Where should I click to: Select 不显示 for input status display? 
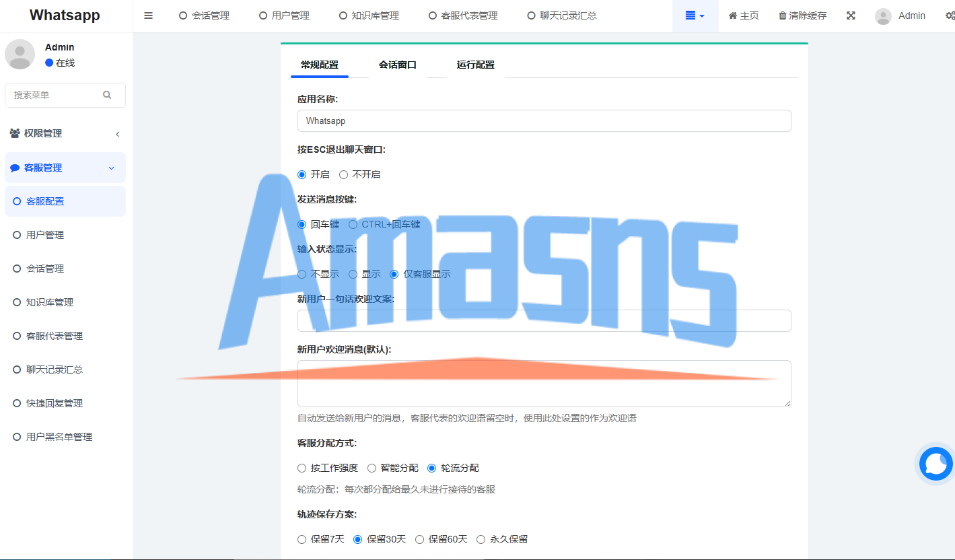302,274
